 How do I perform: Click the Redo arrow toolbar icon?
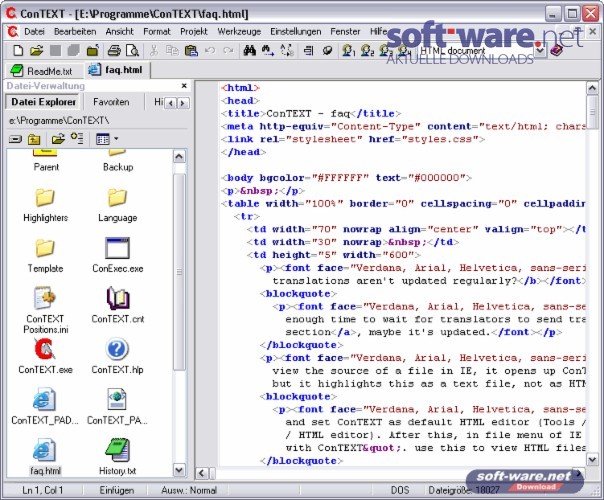pyautogui.click(x=228, y=50)
